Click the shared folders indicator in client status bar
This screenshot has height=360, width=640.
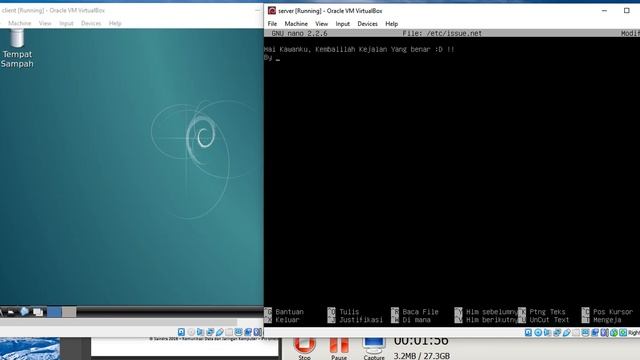[x=229, y=332]
